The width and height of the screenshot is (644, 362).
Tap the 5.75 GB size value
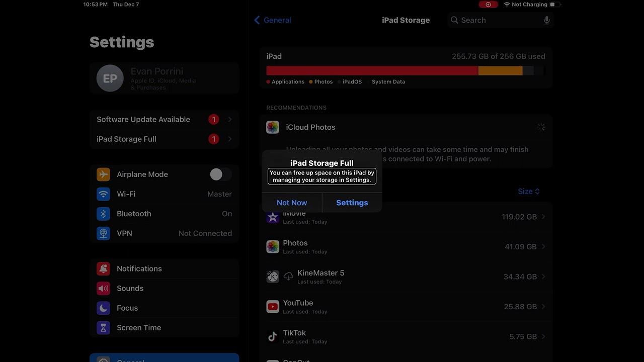point(523,337)
